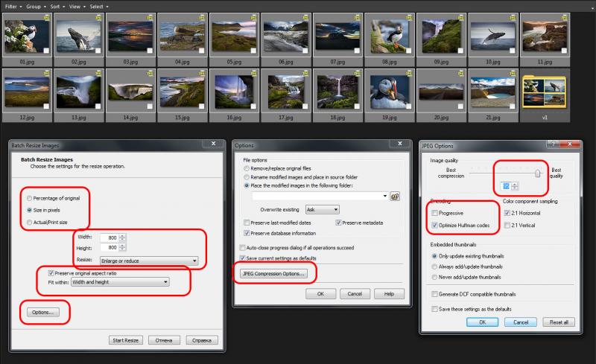Toggle Optimize Huffman codes checkbox
Viewport: 596px width, 364px height.
434,226
